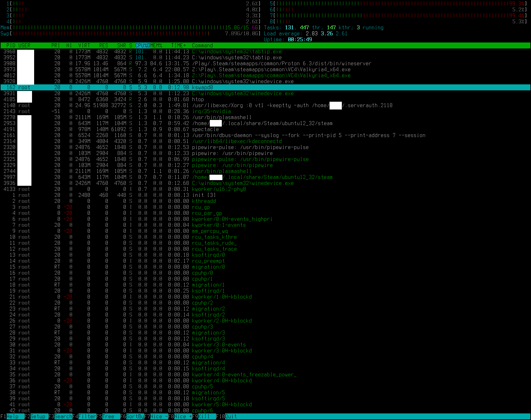Select kworker/4:0-events_freezable_power_ row
This screenshot has width=531, height=420.
pos(265,375)
